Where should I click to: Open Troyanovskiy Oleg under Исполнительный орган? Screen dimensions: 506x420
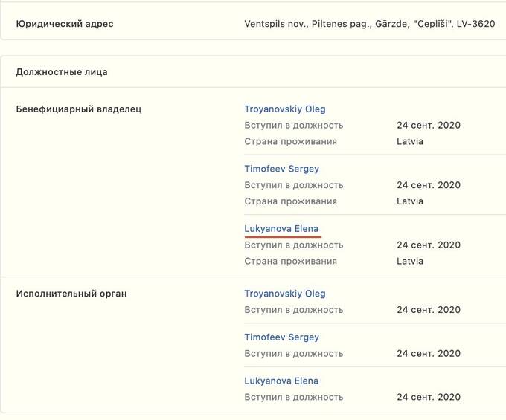click(x=284, y=294)
